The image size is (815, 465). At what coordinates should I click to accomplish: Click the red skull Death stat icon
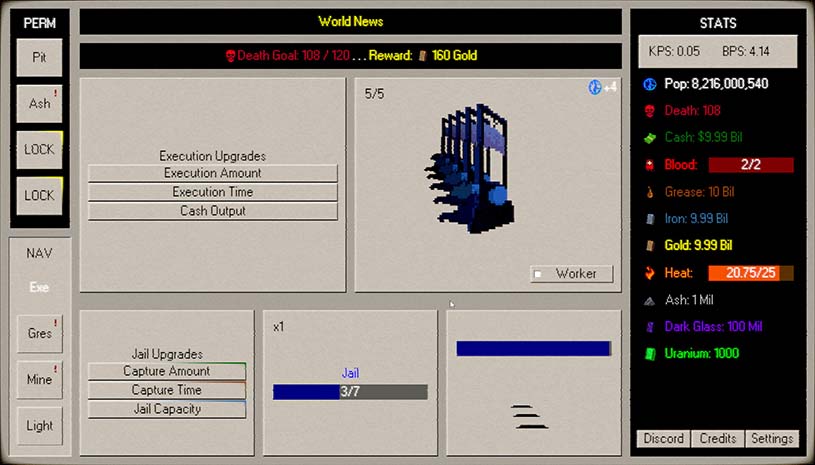[648, 111]
